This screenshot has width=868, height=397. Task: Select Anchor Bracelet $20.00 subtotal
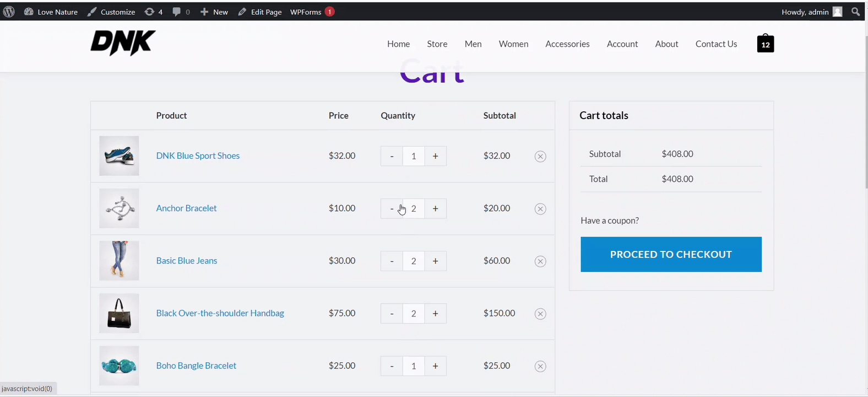click(497, 208)
